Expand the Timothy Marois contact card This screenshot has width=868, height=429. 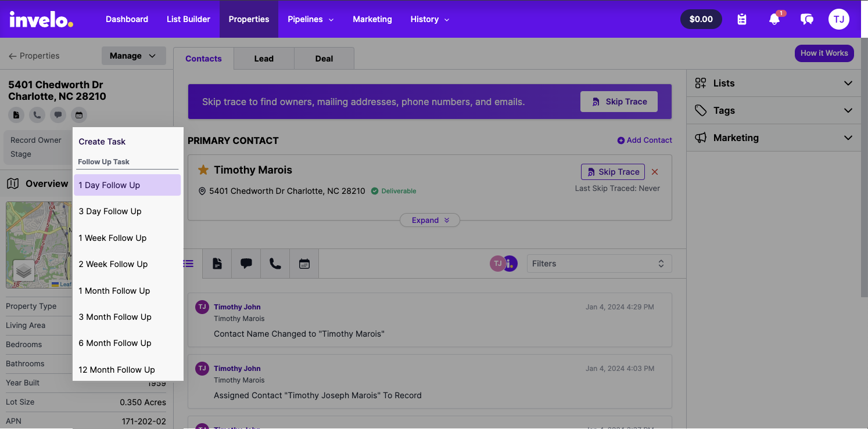(x=430, y=220)
